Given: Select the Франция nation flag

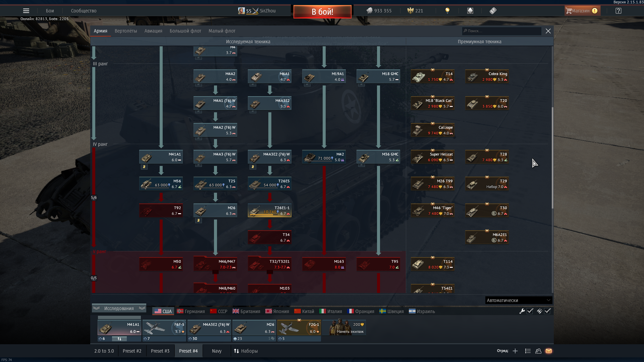Looking at the screenshot, I should click(x=361, y=311).
